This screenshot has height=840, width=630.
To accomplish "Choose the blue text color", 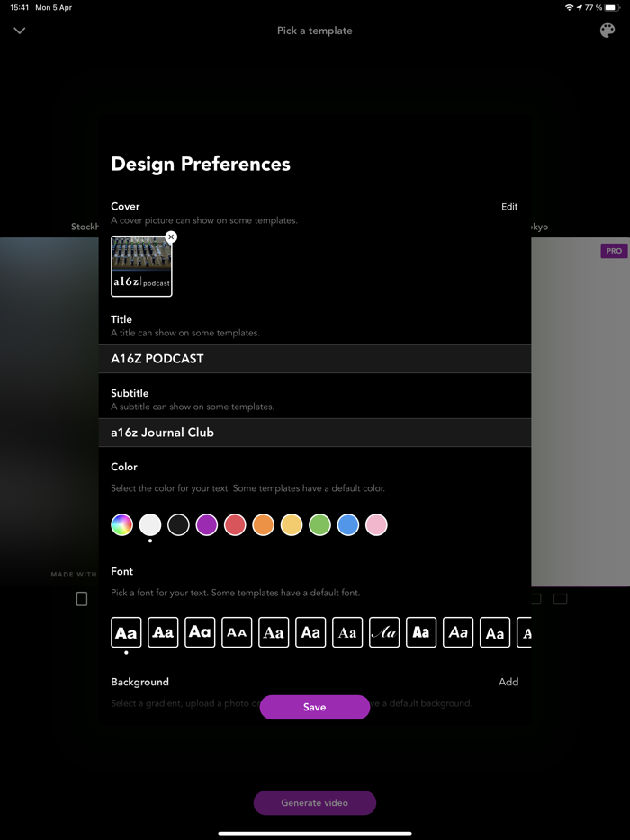I will click(348, 524).
